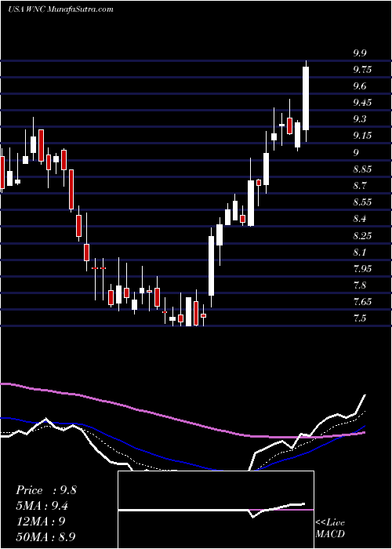Click the 8.4 price axis label
Viewport: 392px width, 549px height.
(360, 219)
